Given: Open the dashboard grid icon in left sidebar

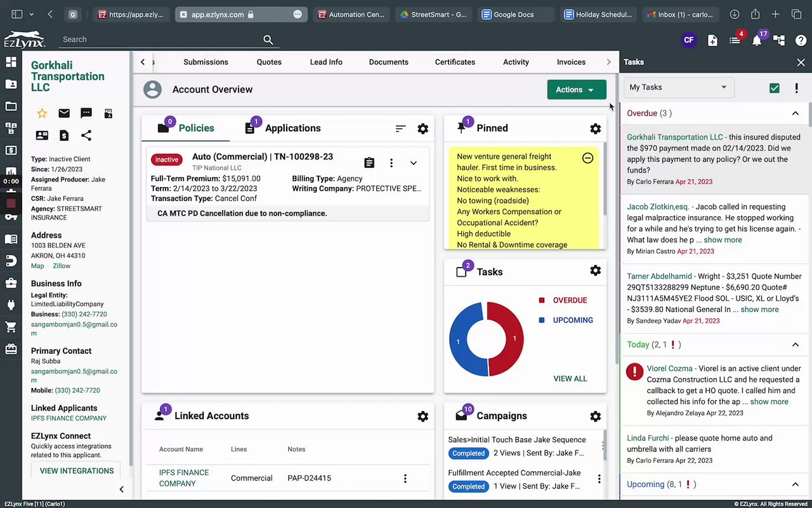Looking at the screenshot, I should (x=11, y=62).
